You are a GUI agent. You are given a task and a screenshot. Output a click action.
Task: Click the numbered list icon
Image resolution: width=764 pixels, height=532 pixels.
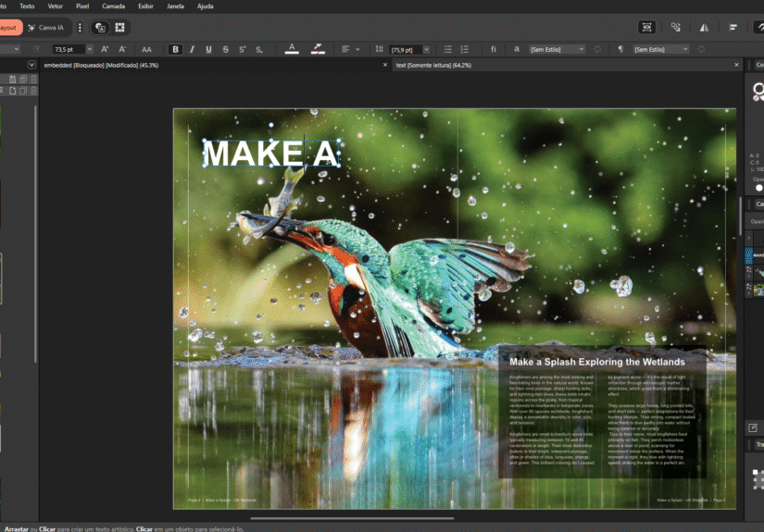(x=466, y=49)
